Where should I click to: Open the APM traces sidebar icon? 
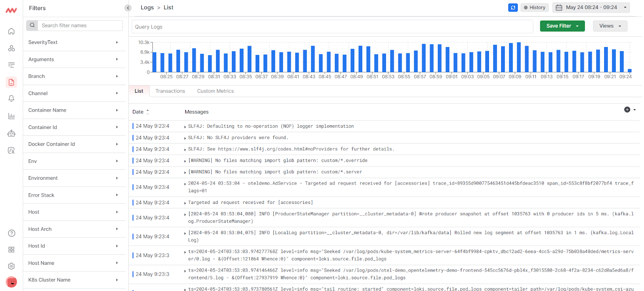[11, 65]
